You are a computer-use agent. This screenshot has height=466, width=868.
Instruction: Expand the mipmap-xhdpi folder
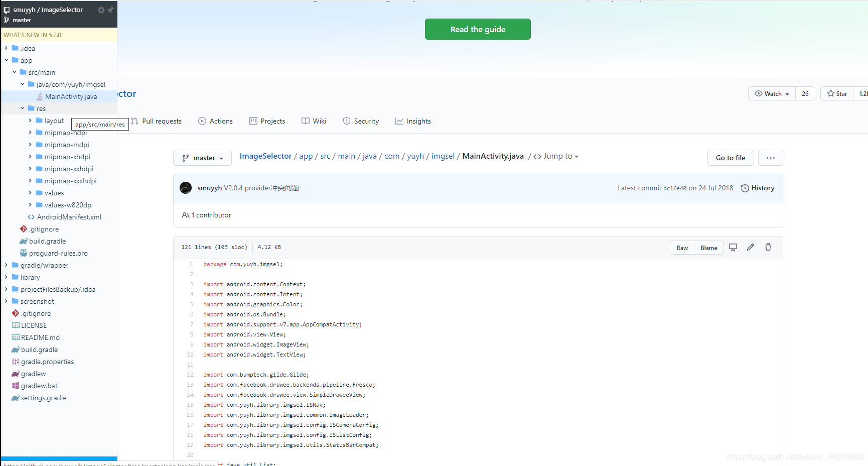coord(30,157)
